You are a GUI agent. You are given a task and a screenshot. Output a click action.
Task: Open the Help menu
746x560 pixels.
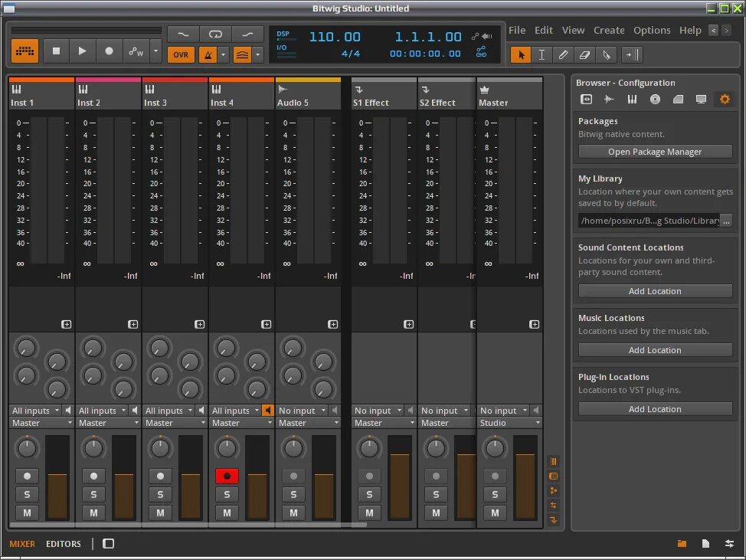coord(690,30)
